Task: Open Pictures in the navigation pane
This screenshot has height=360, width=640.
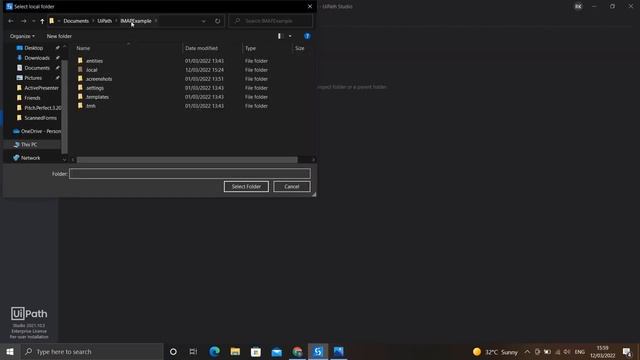Action: point(33,78)
